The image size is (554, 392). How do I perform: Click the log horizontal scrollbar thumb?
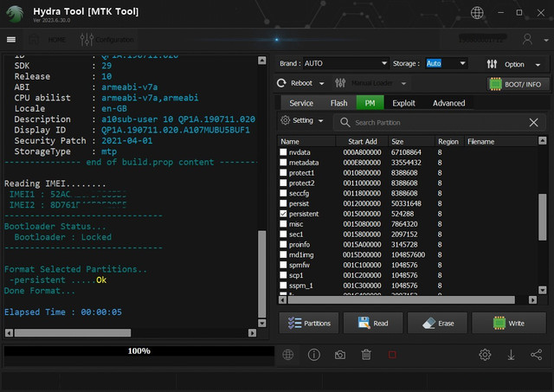pyautogui.click(x=73, y=332)
